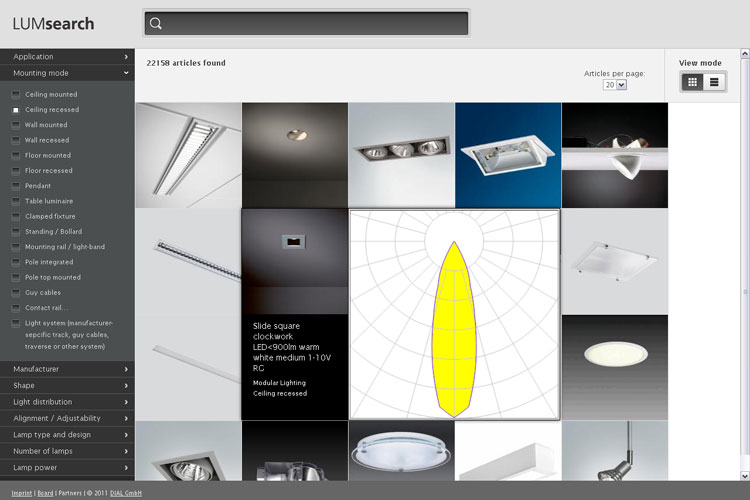750x500 pixels.
Task: Expand the Light distribution filter
Action: tap(67, 402)
